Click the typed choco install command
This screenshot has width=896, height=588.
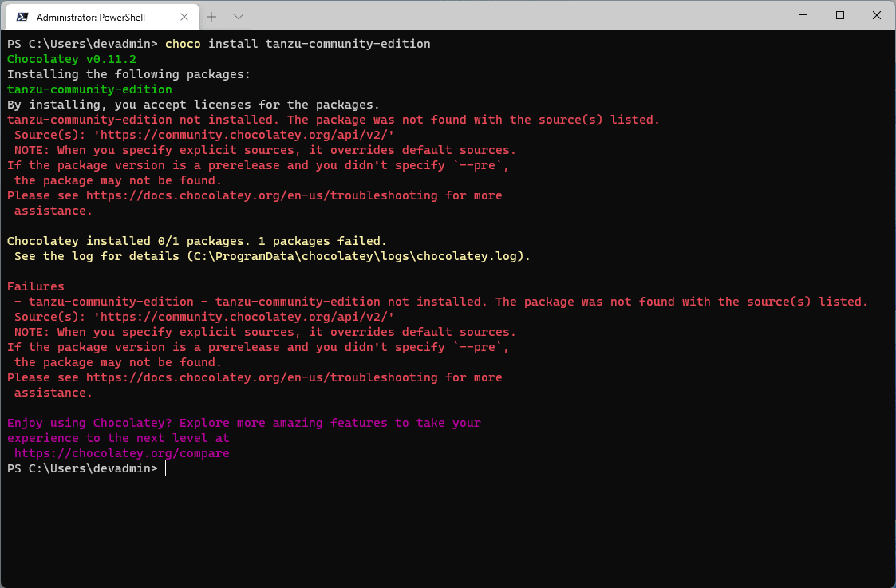298,44
